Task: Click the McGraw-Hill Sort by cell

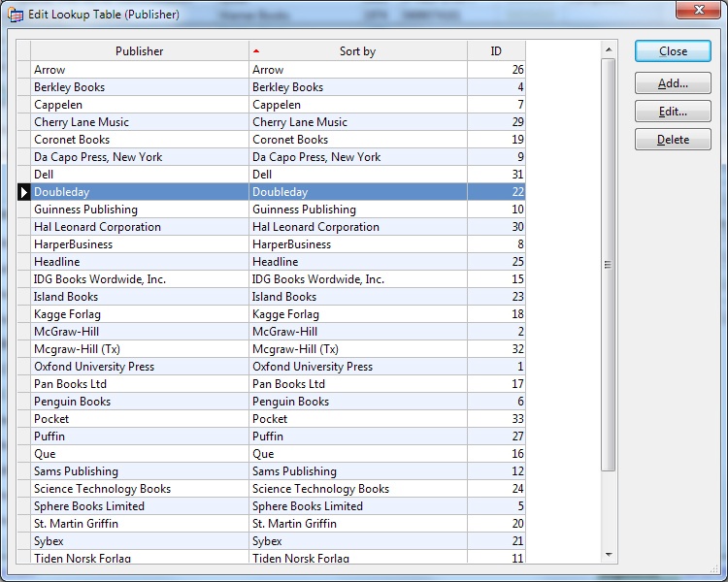Action: pos(357,332)
